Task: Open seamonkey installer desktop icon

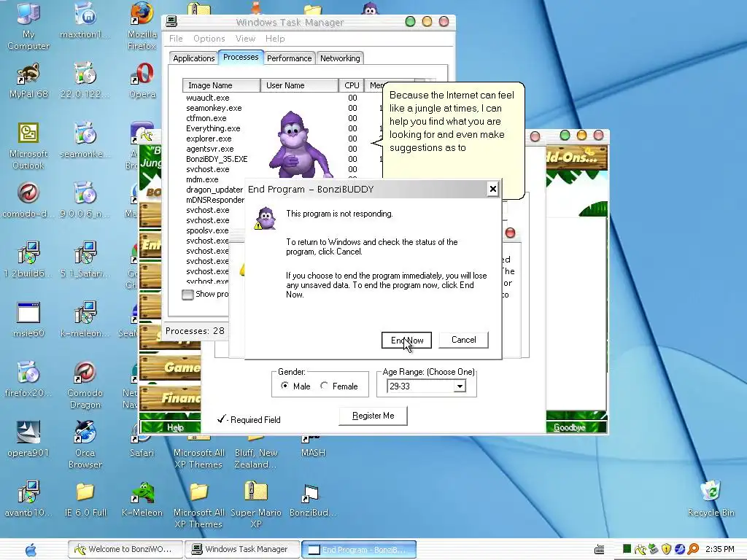Action: [x=85, y=140]
